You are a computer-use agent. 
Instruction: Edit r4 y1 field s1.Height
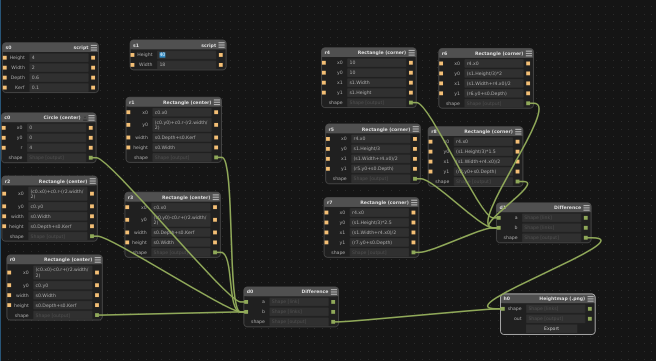tap(377, 92)
